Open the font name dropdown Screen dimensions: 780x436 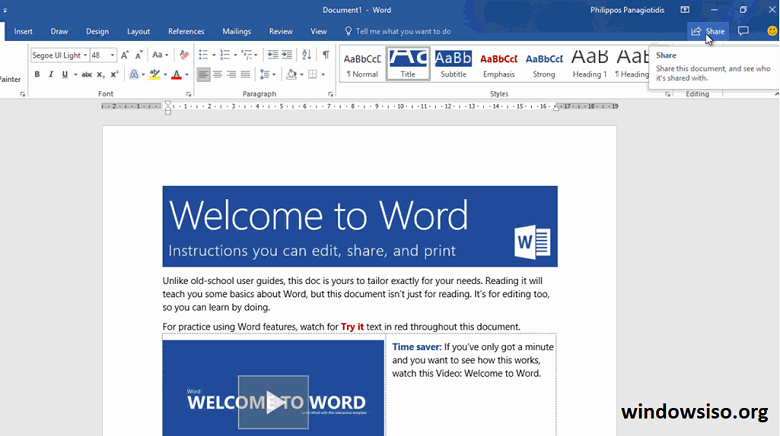85,55
